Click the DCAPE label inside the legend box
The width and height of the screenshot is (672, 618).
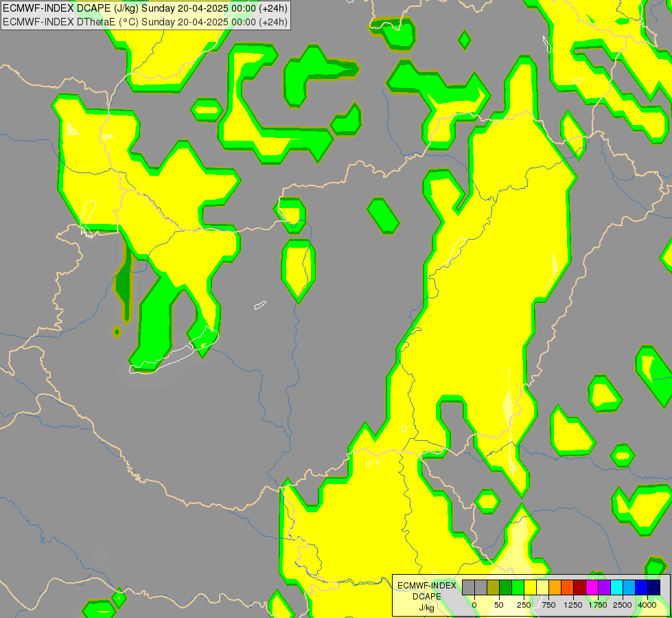pyautogui.click(x=427, y=597)
